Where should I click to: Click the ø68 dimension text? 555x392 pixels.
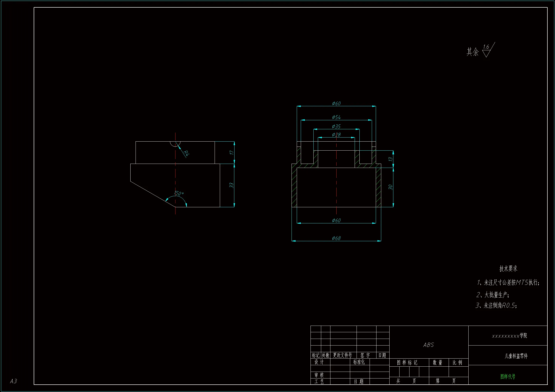click(336, 238)
